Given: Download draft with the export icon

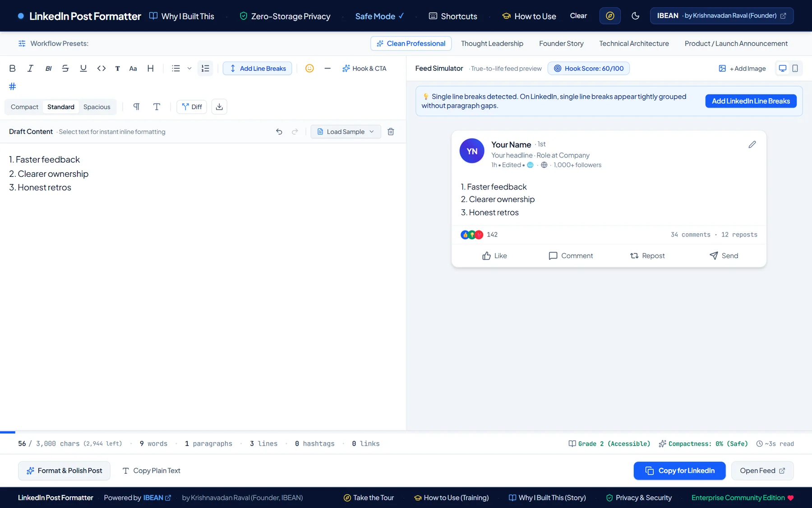Looking at the screenshot, I should point(219,107).
